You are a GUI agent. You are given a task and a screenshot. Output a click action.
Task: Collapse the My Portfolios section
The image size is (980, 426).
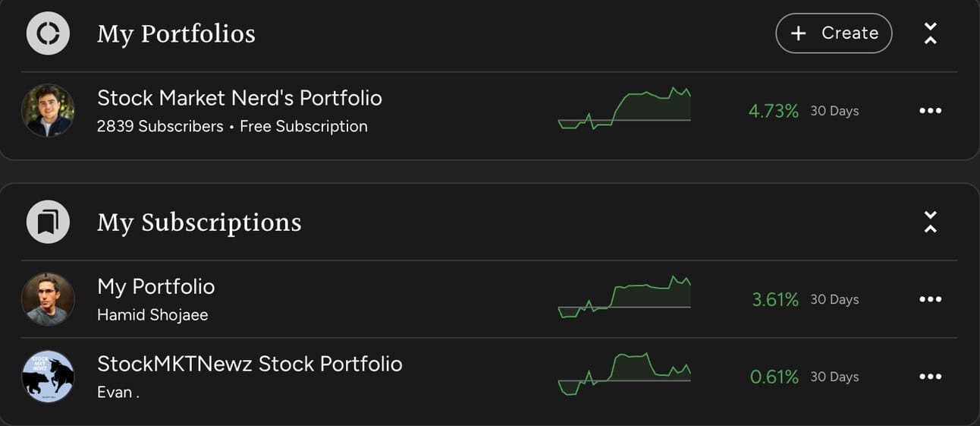point(930,33)
